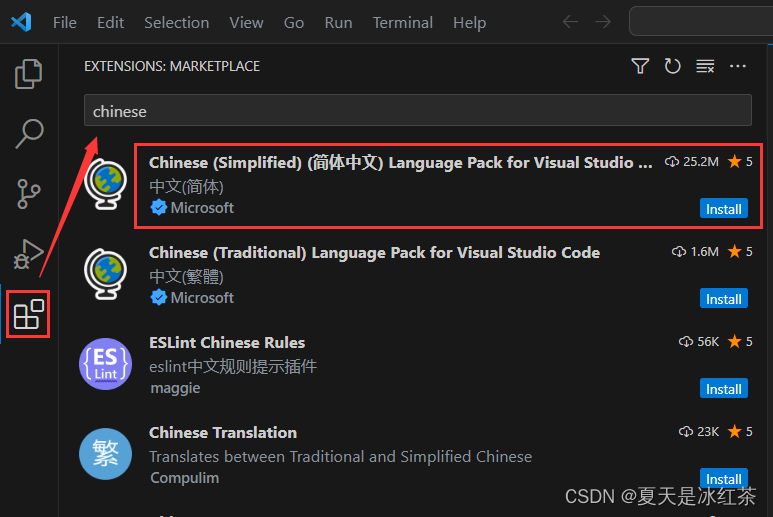This screenshot has height=517, width=773.
Task: Click the Chinese Traditional globe icon
Action: [x=105, y=274]
